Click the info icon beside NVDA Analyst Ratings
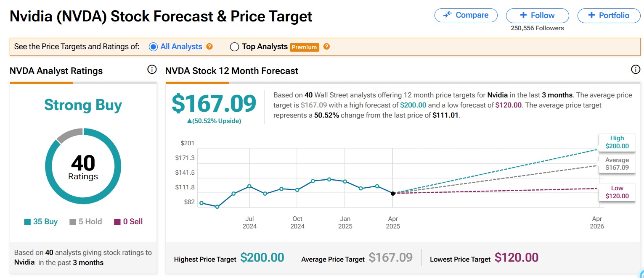644x278 pixels. click(x=152, y=70)
